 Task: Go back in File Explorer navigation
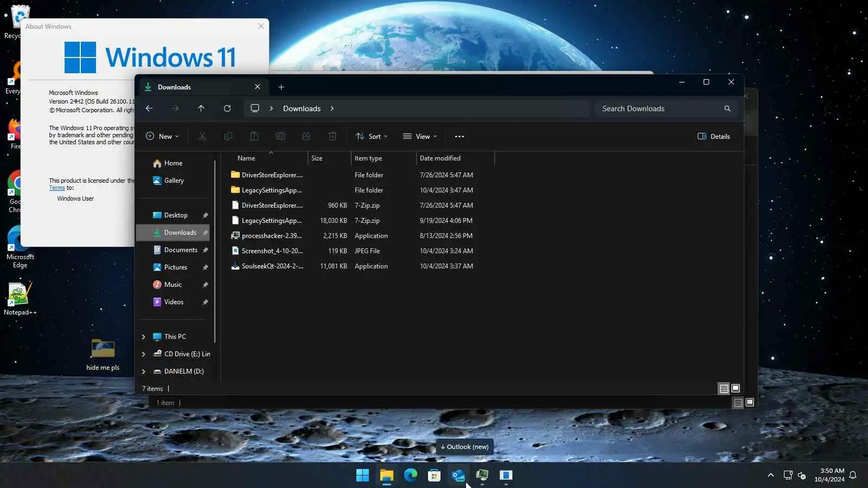click(x=149, y=108)
